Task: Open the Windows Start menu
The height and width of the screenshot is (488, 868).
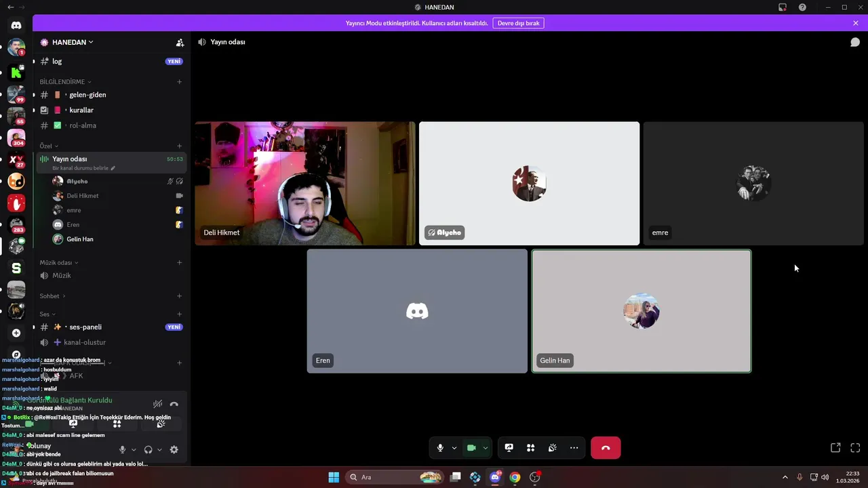Action: point(334,477)
